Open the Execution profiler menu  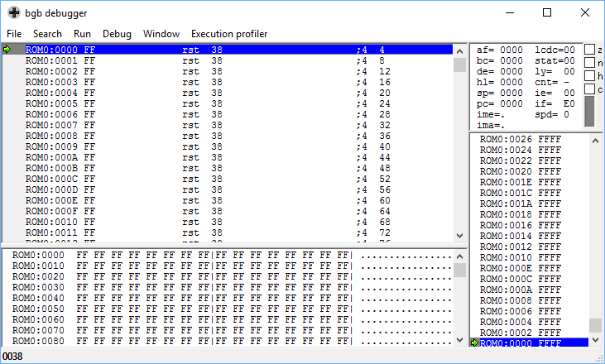[x=229, y=34]
